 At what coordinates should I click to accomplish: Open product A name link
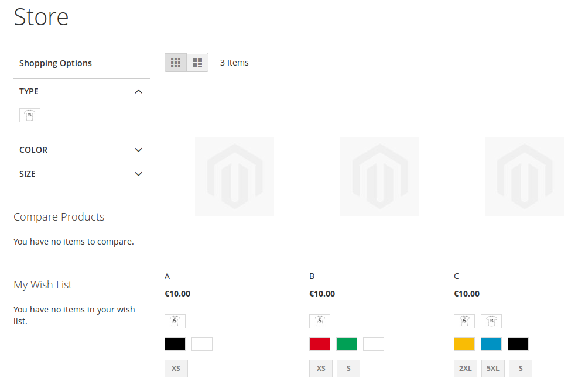pos(167,276)
